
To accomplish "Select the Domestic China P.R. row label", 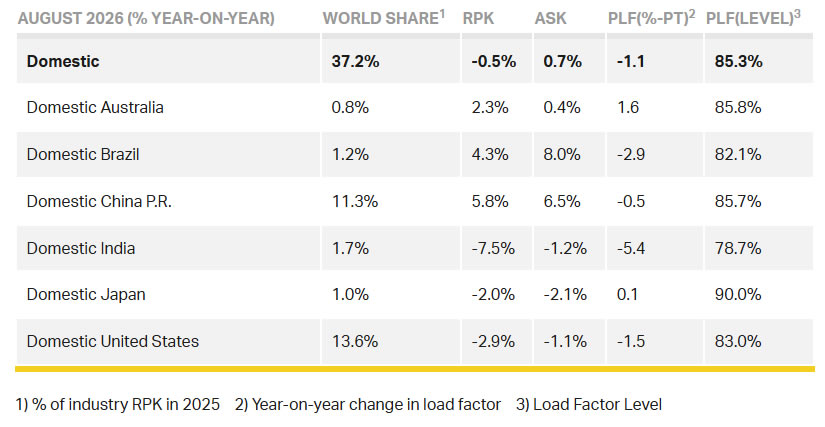I will point(99,201).
